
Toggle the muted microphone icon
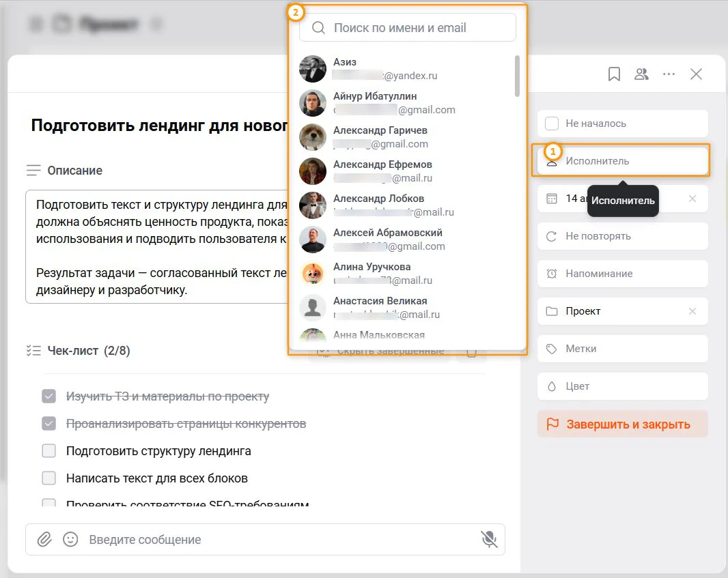(x=489, y=539)
